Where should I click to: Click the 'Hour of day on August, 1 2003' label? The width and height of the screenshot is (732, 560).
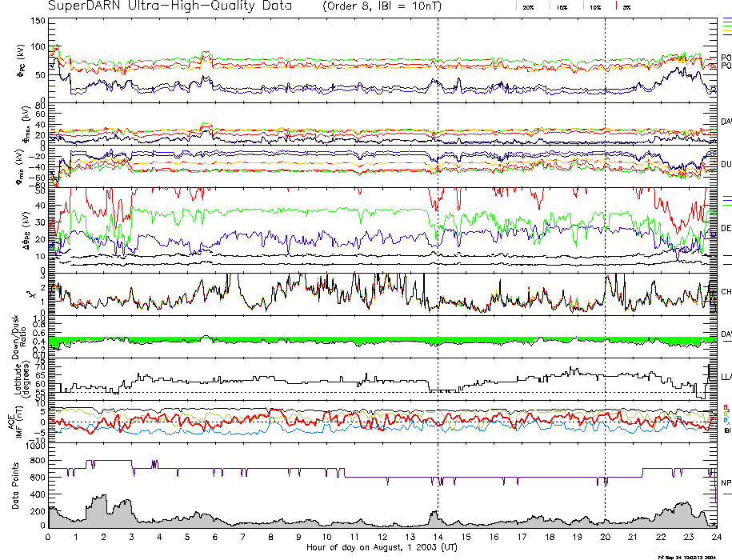click(381, 548)
